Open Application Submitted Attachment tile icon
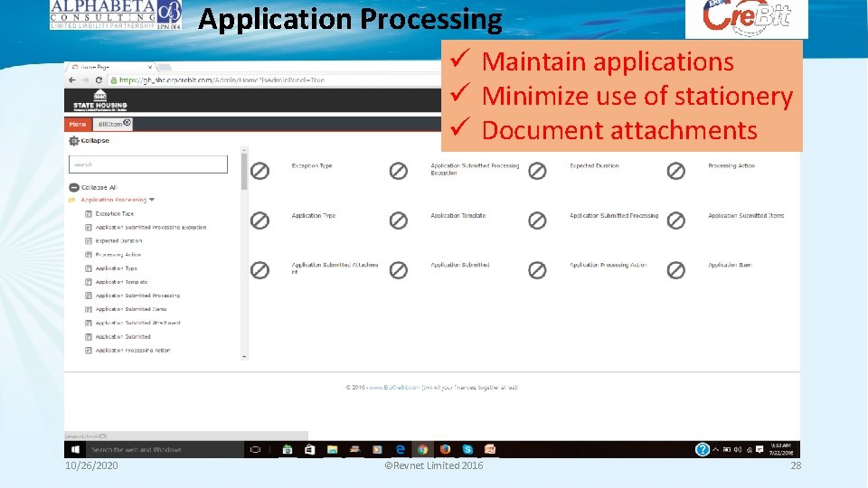The height and width of the screenshot is (488, 868). (x=259, y=270)
